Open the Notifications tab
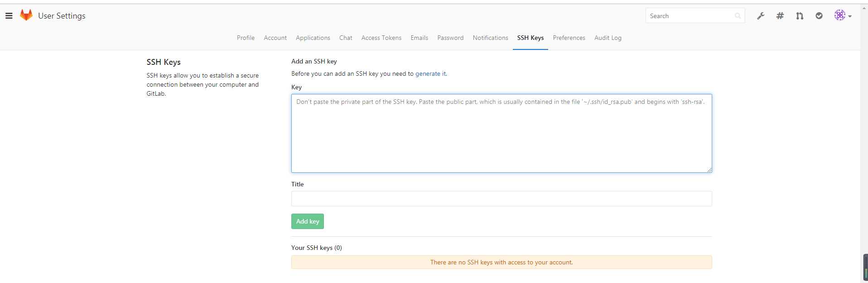The image size is (868, 283). [x=490, y=38]
